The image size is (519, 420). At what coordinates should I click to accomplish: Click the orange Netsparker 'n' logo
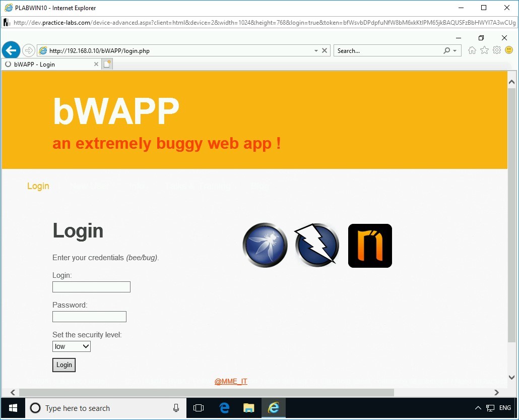coord(369,246)
